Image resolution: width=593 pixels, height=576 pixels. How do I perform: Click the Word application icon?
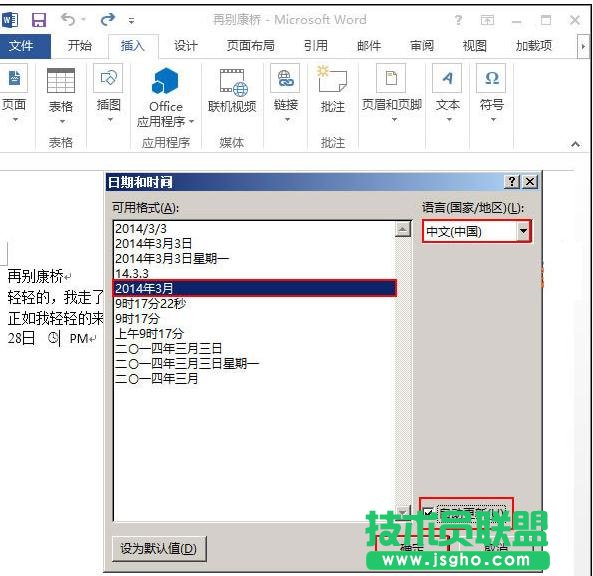[9, 20]
